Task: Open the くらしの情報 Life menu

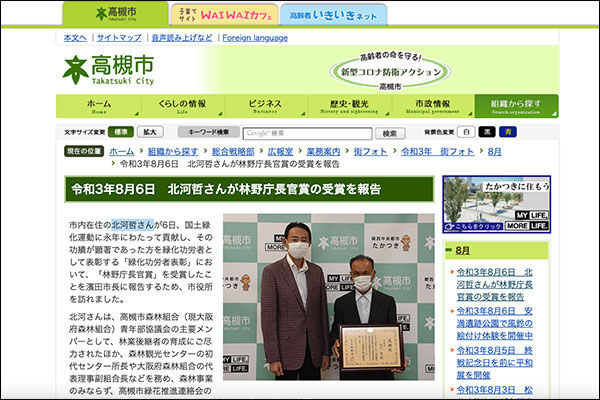Action: 182,106
